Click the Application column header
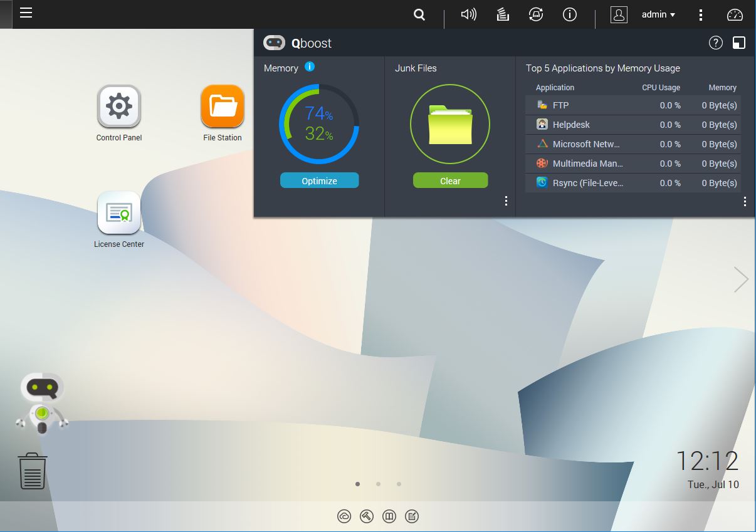 (x=555, y=88)
